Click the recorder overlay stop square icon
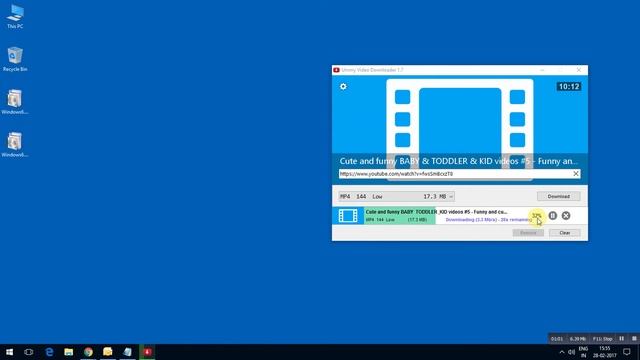This screenshot has height=360, width=640. point(634,338)
